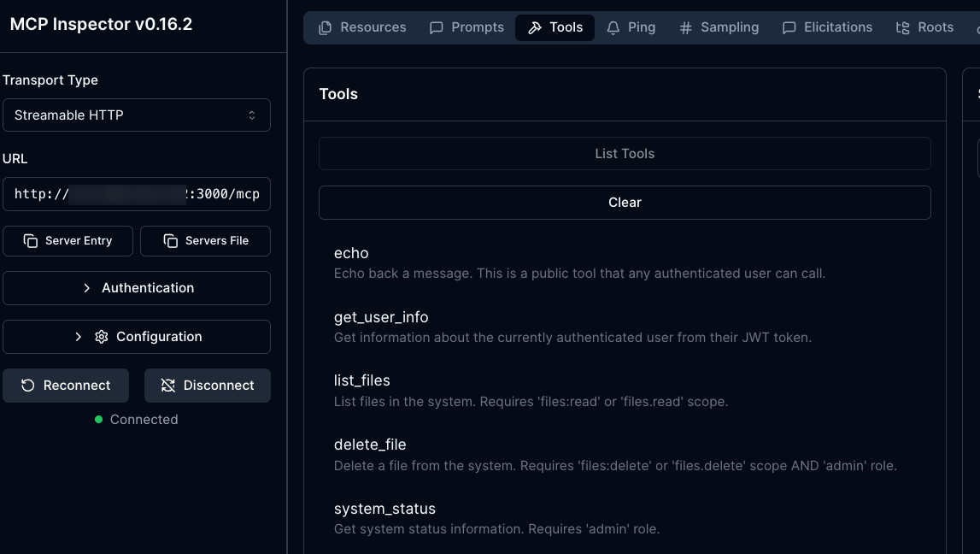Expand the Authentication section
Screen dimensions: 980x554
(137, 288)
